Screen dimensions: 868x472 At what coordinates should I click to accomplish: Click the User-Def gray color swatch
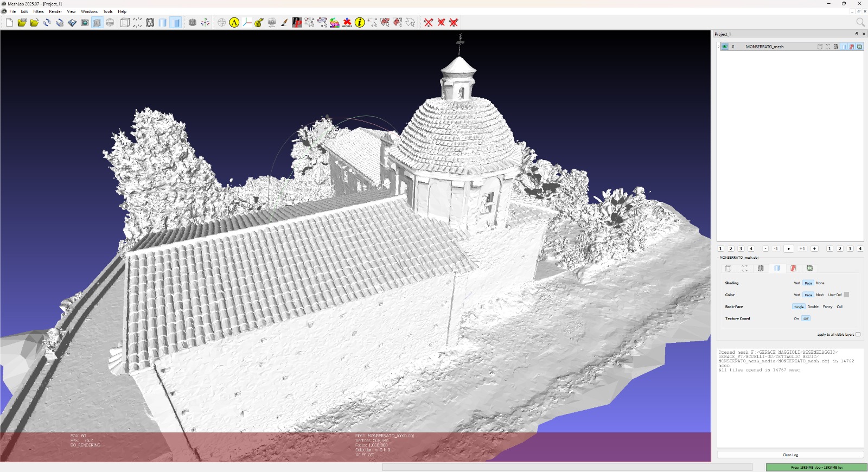pos(846,295)
